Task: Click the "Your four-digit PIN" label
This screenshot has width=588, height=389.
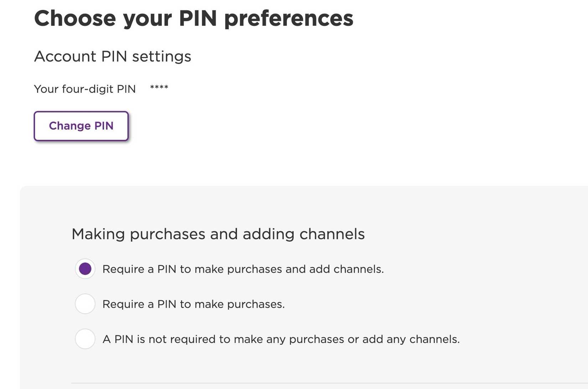Action: point(84,89)
